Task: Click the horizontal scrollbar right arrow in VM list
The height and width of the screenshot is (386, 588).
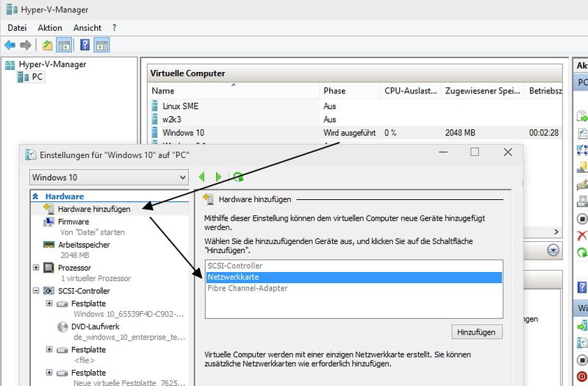Action: [x=556, y=232]
